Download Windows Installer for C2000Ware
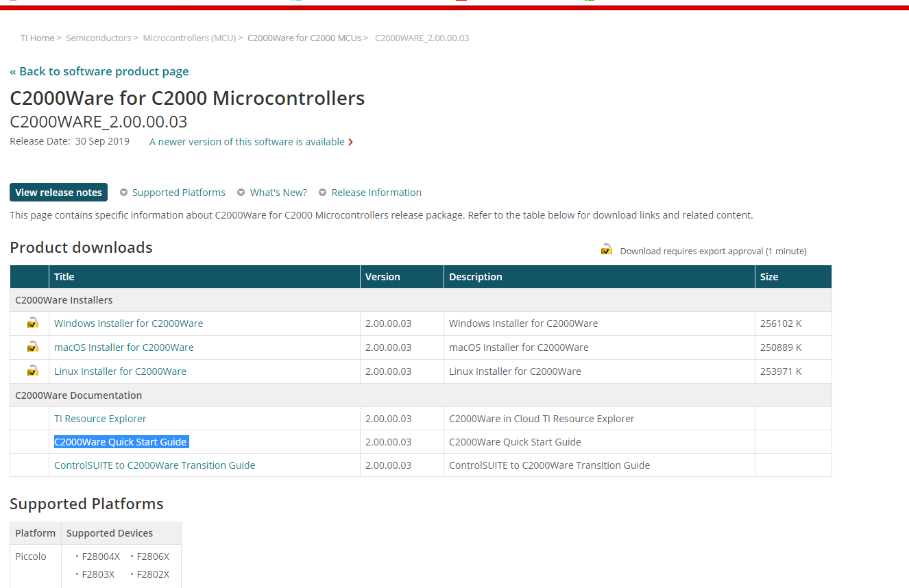The image size is (909, 588). (129, 323)
